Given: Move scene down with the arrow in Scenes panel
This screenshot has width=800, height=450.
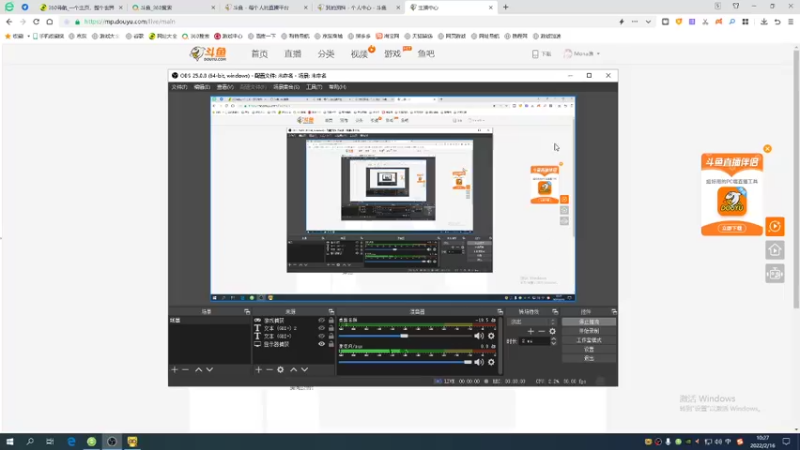Looking at the screenshot, I should point(209,369).
